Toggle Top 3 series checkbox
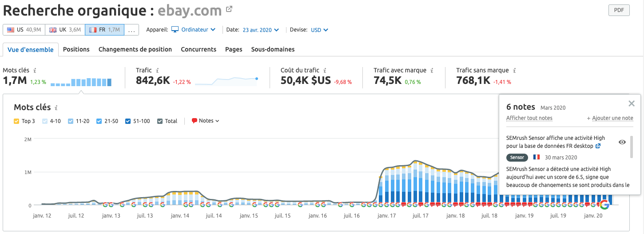644x234 pixels. click(x=16, y=121)
